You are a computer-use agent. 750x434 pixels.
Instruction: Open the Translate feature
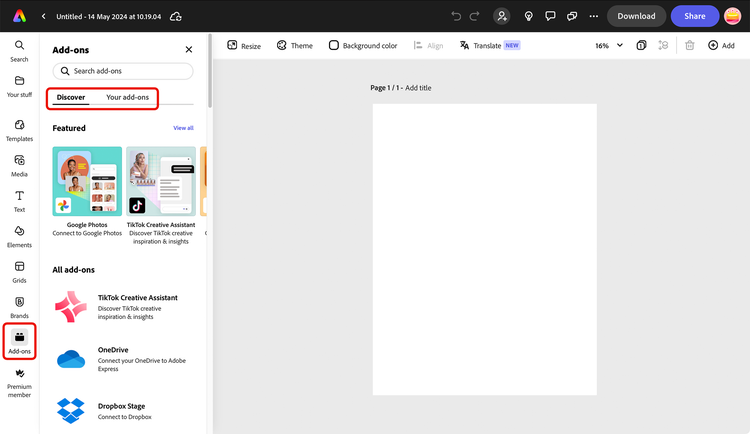tap(490, 45)
